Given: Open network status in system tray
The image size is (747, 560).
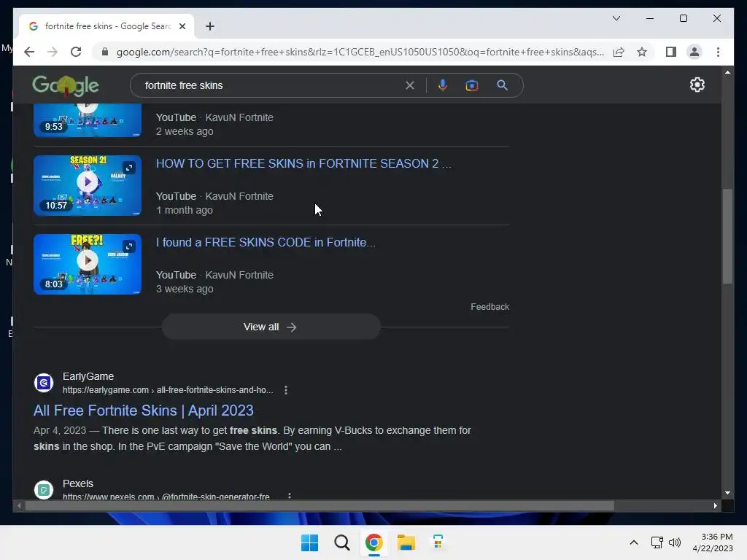Looking at the screenshot, I should [x=657, y=542].
